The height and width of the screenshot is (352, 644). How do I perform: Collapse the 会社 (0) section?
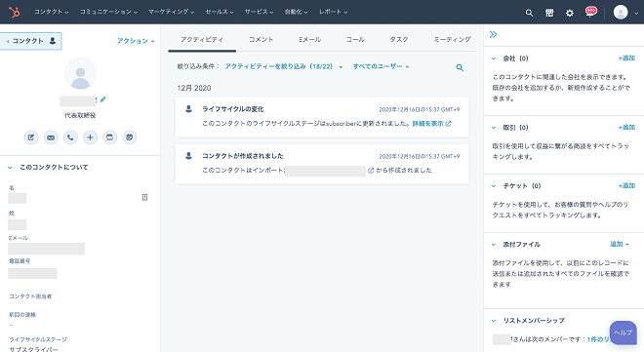(494, 59)
